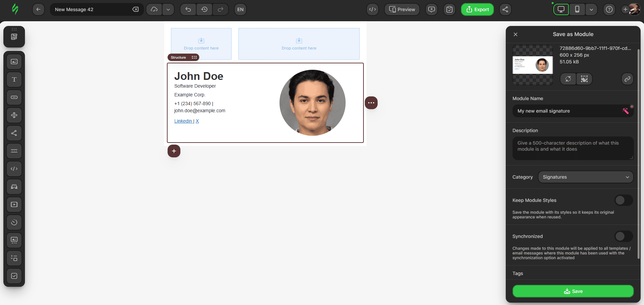Click the John Doe heading text
Screen dimensions: 644x305
click(199, 76)
